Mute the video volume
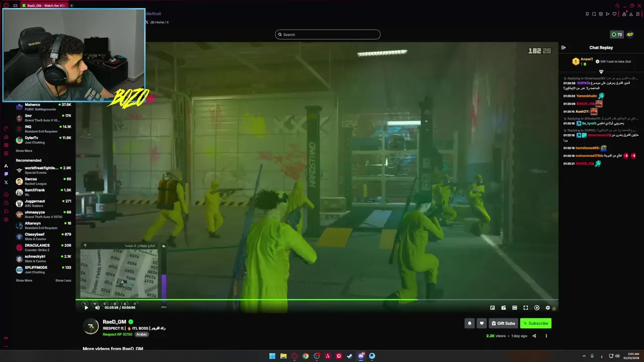 [98, 308]
